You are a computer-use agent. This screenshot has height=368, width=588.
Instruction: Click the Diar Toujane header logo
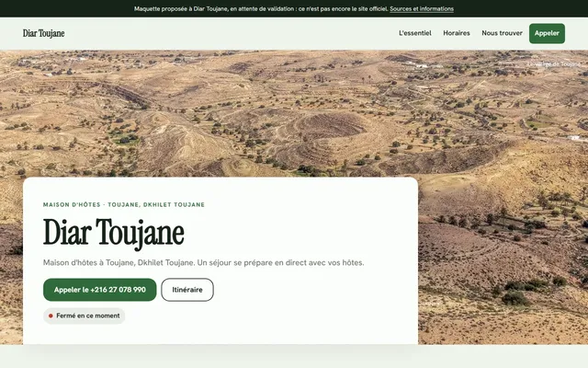pos(43,33)
